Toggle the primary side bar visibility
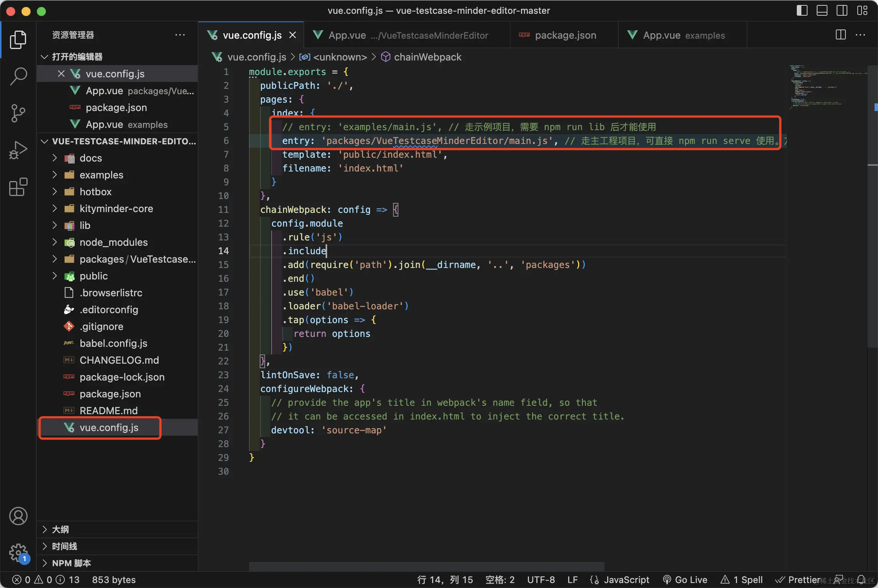 [x=802, y=10]
